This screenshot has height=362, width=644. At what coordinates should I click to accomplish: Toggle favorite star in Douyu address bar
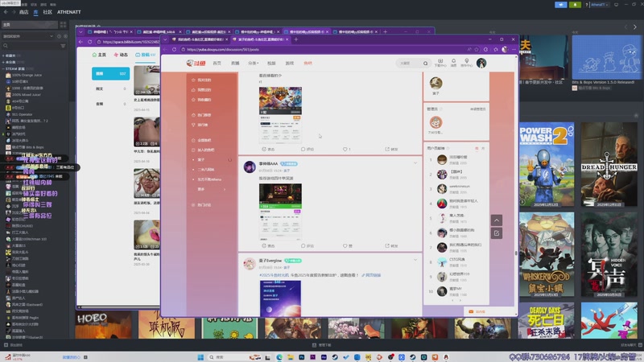tap(477, 49)
